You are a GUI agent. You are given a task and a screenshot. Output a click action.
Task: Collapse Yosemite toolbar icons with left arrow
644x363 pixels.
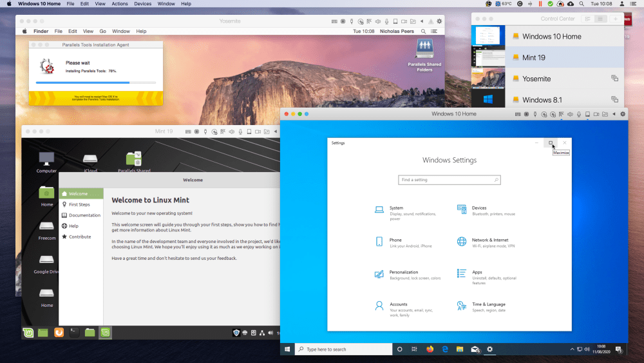[422, 21]
